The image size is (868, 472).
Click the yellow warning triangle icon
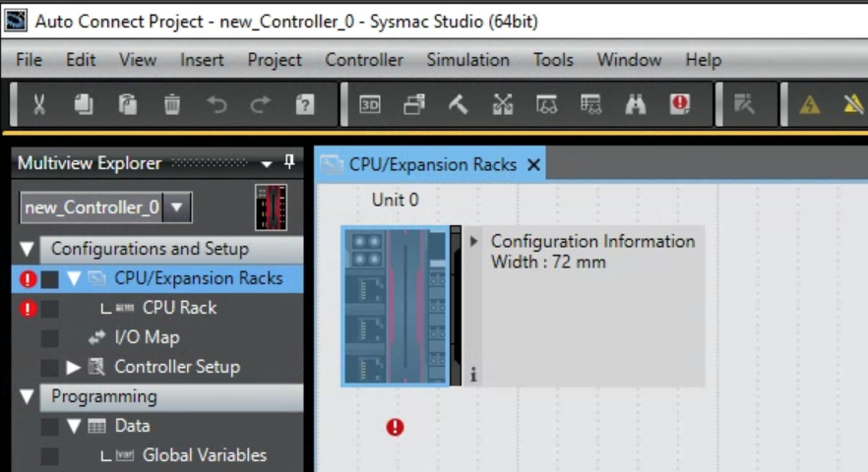(809, 104)
